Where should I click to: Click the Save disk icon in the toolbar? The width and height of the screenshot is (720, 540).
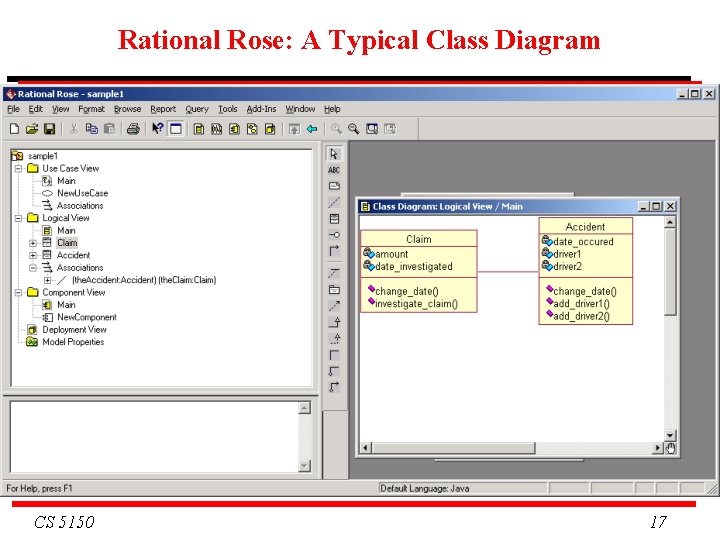click(x=49, y=129)
